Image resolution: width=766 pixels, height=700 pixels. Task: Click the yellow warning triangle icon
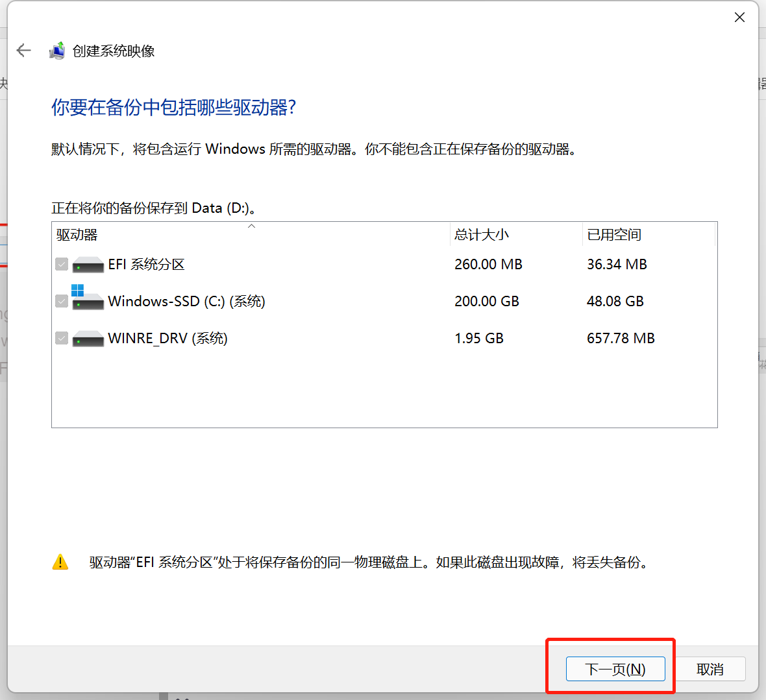click(x=60, y=562)
